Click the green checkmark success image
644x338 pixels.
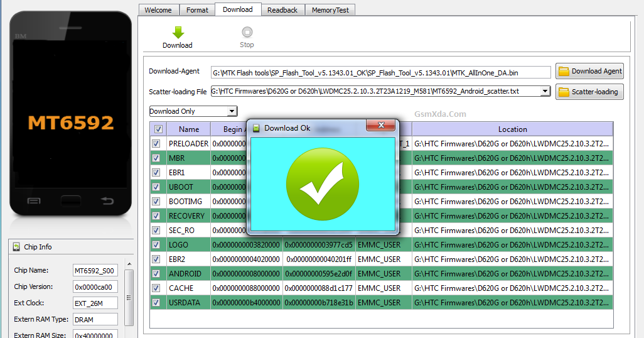pos(323,184)
